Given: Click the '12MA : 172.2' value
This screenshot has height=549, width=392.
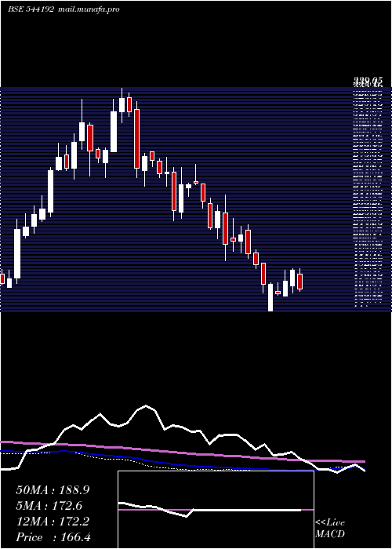Looking at the screenshot, I should [x=53, y=522].
